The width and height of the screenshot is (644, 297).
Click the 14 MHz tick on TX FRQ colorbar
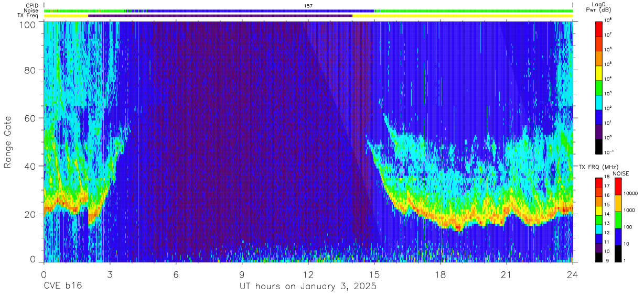(608, 214)
